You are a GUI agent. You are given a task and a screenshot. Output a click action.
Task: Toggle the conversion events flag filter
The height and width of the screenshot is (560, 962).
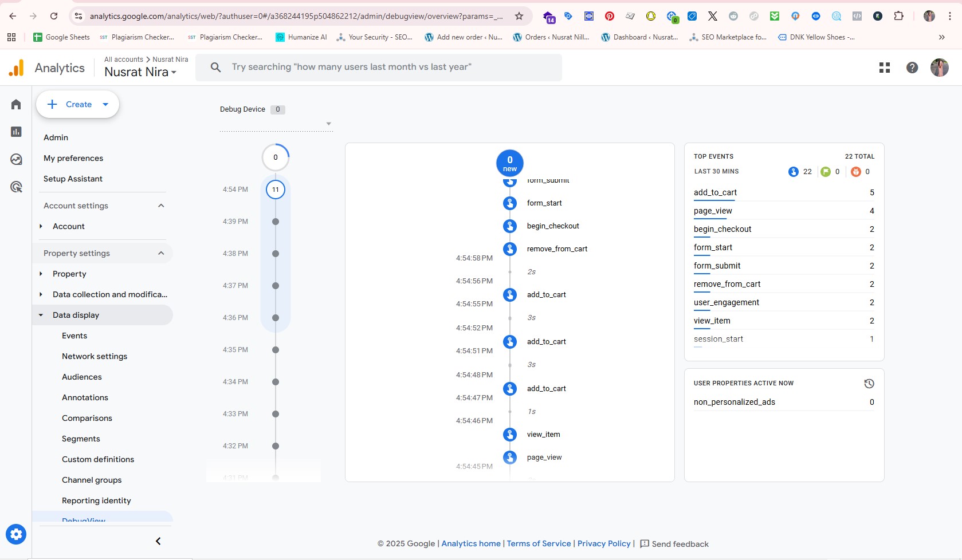(x=825, y=171)
